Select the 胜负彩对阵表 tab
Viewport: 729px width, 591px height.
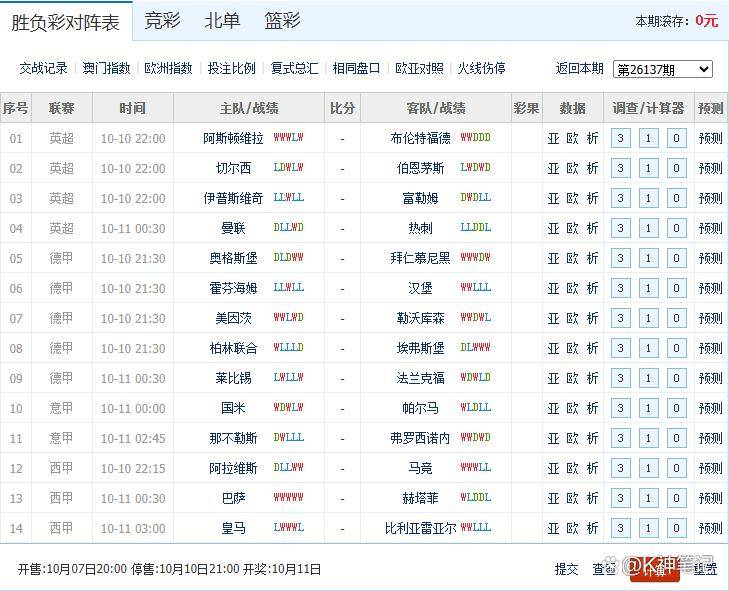66,22
